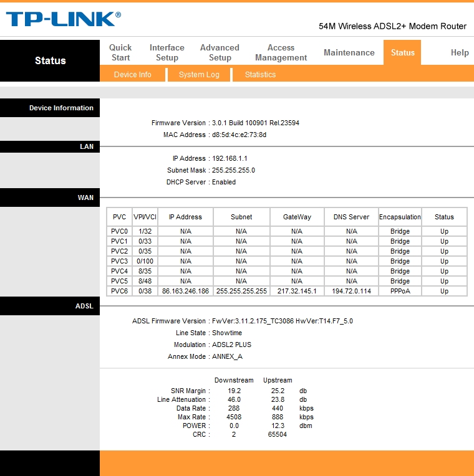The width and height of the screenshot is (474, 476).
Task: Click the PVC3 row label
Action: [119, 262]
